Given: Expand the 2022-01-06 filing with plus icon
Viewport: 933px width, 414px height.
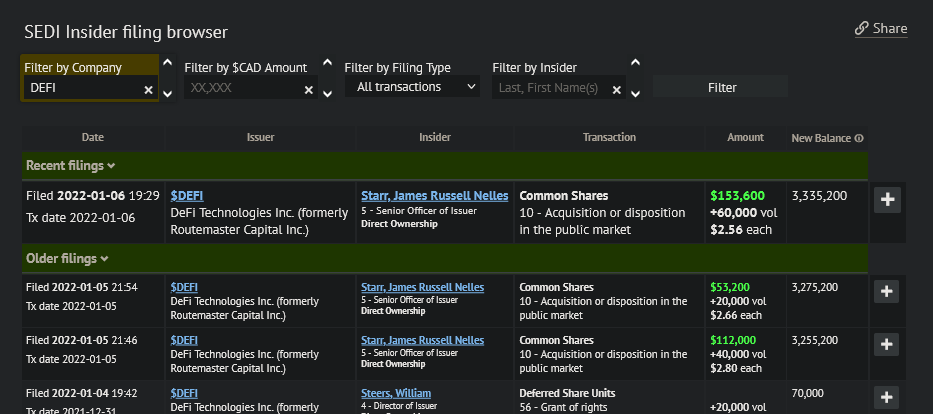Looking at the screenshot, I should (887, 200).
